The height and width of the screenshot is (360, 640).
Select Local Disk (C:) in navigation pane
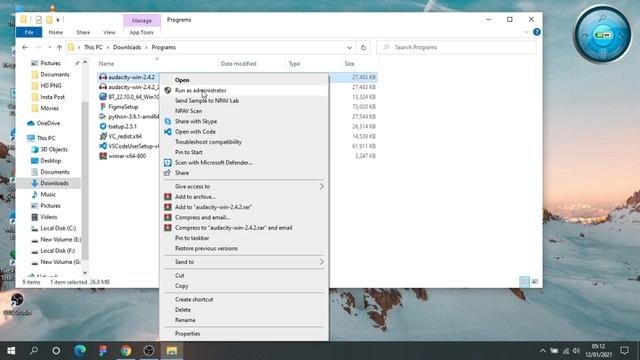click(x=58, y=228)
